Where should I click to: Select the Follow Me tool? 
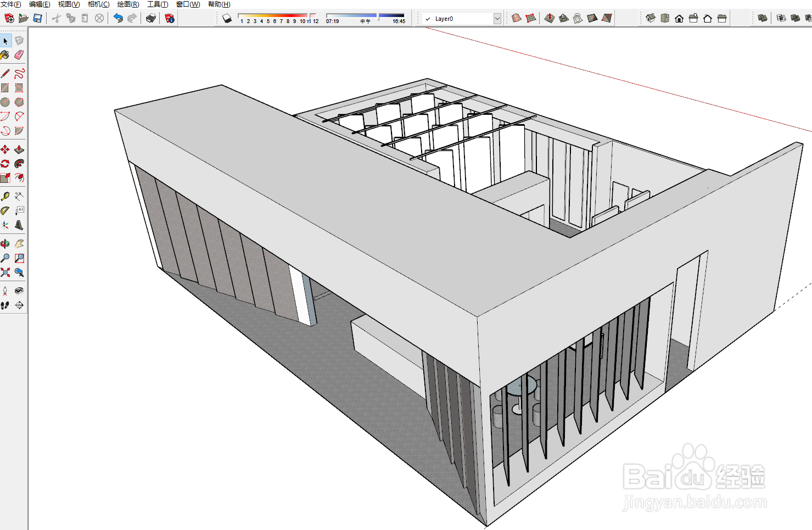click(x=19, y=164)
